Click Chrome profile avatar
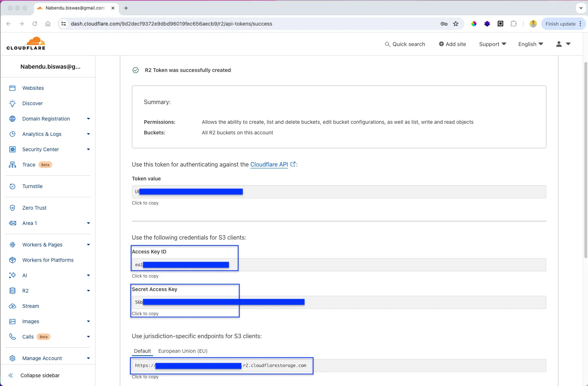The height and width of the screenshot is (386, 588). click(x=533, y=24)
